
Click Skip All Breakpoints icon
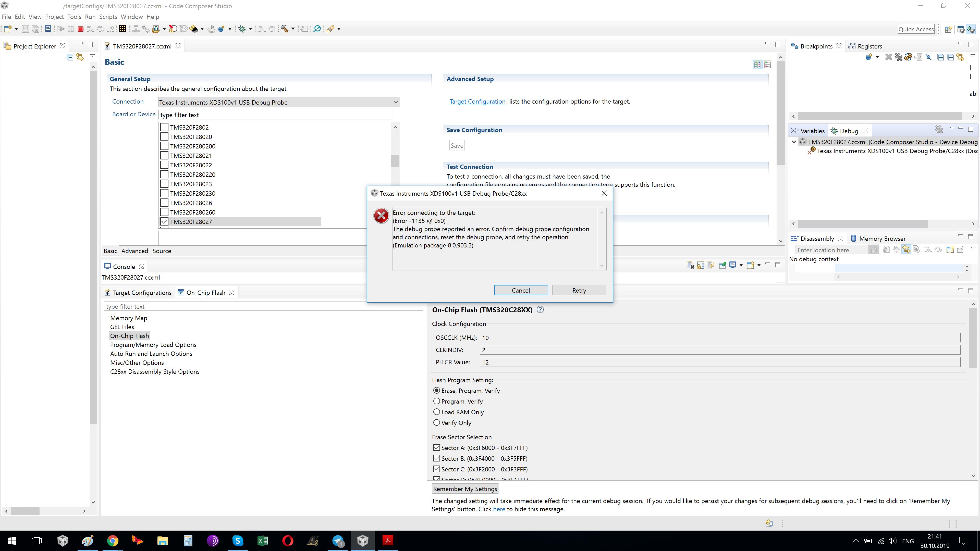pyautogui.click(x=929, y=57)
